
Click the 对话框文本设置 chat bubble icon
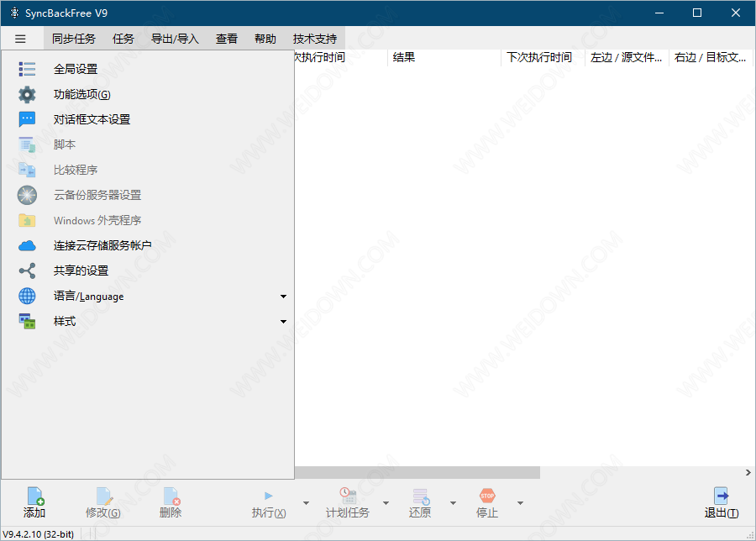[x=27, y=119]
